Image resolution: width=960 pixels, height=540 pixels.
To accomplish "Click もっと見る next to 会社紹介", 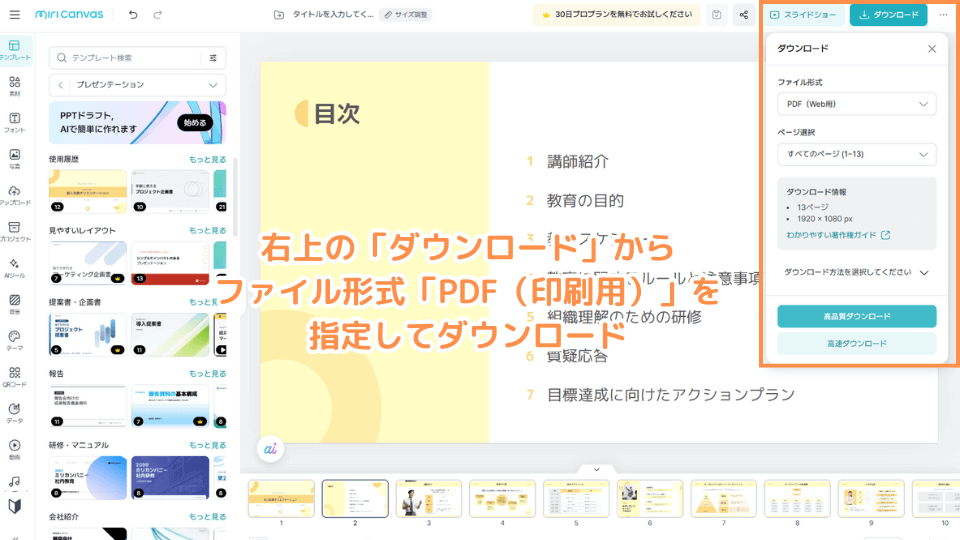I will (x=207, y=517).
